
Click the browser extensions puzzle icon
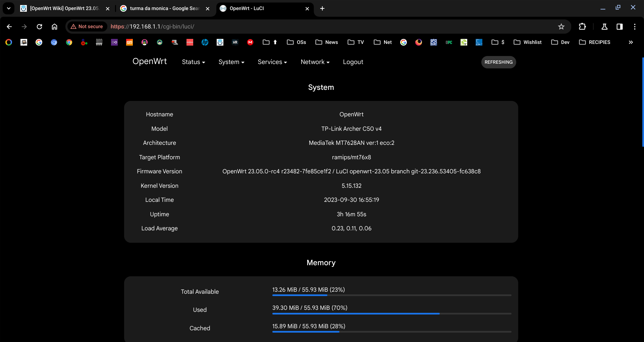coord(583,26)
